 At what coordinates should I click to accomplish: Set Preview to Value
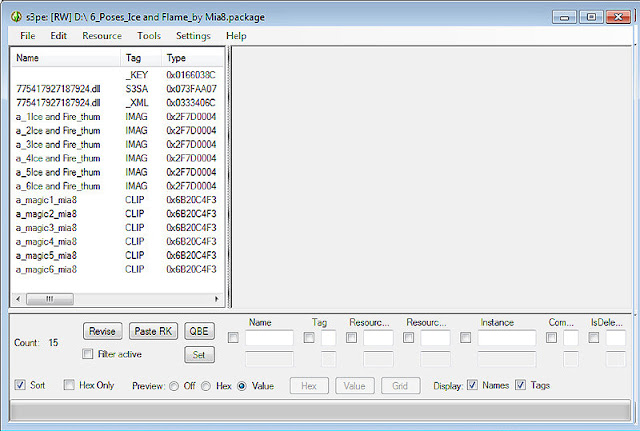pyautogui.click(x=242, y=386)
